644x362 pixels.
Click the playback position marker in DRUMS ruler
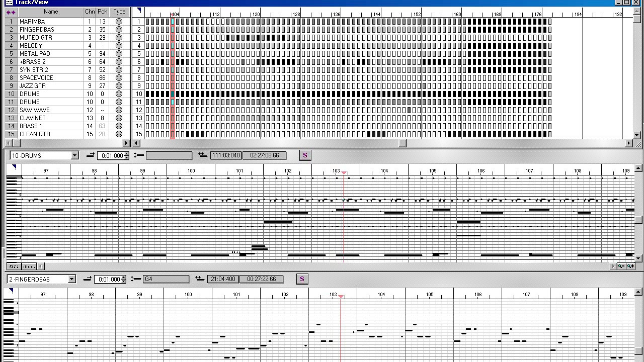pyautogui.click(x=344, y=173)
